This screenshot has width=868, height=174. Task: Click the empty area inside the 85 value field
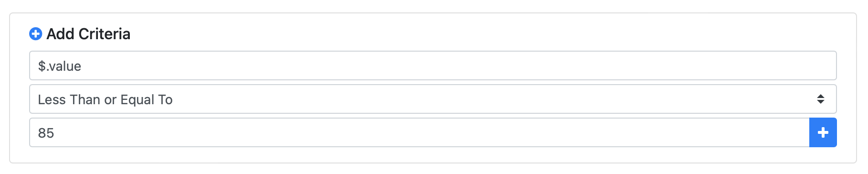pos(430,132)
